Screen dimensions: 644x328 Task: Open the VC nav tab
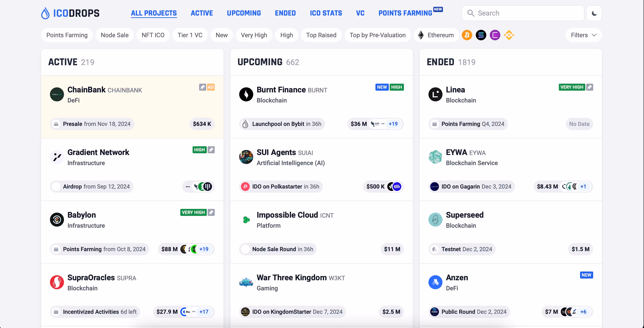[x=360, y=13]
